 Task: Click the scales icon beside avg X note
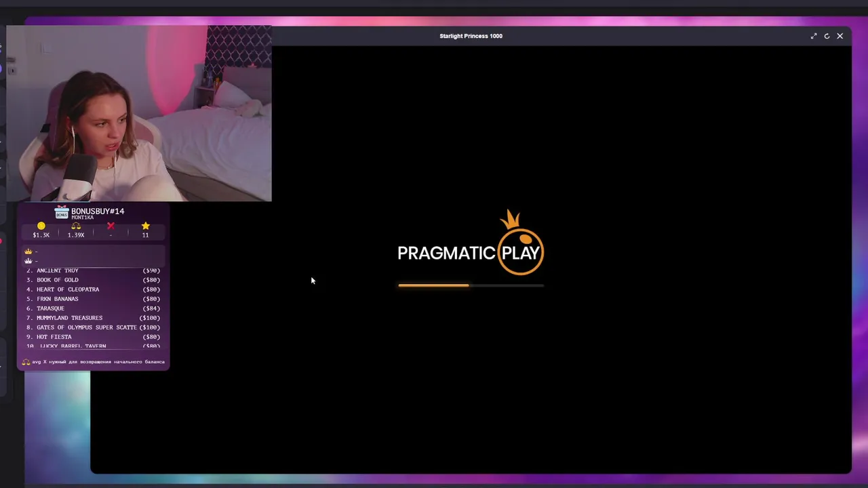coord(26,362)
